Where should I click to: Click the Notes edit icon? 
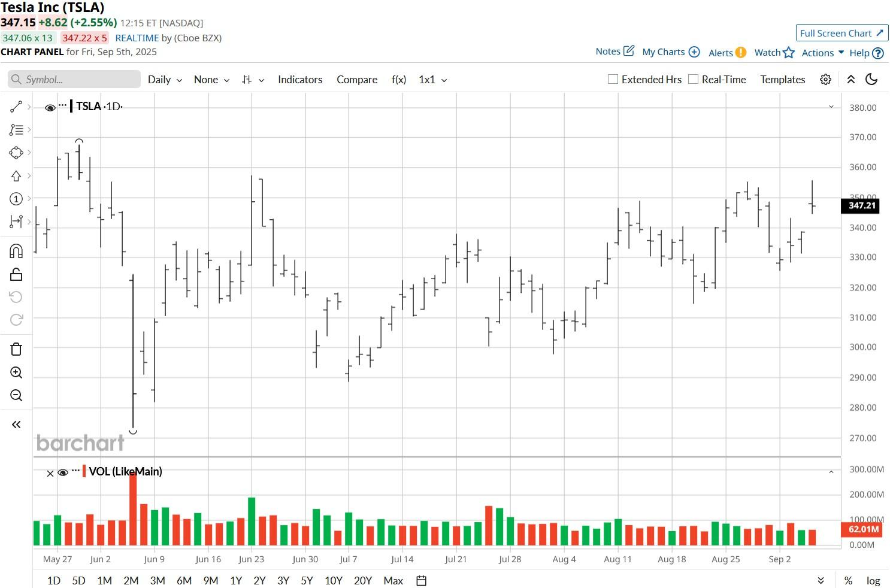[x=629, y=51]
